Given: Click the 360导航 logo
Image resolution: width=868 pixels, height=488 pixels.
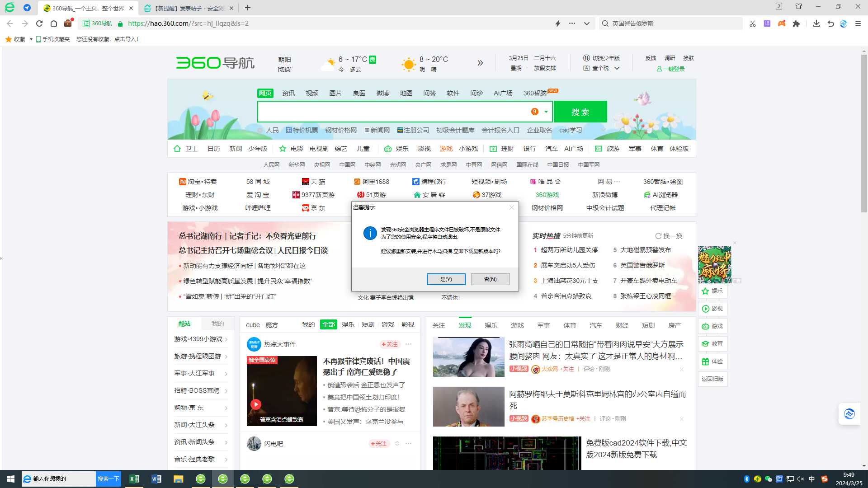Looking at the screenshot, I should tap(215, 62).
